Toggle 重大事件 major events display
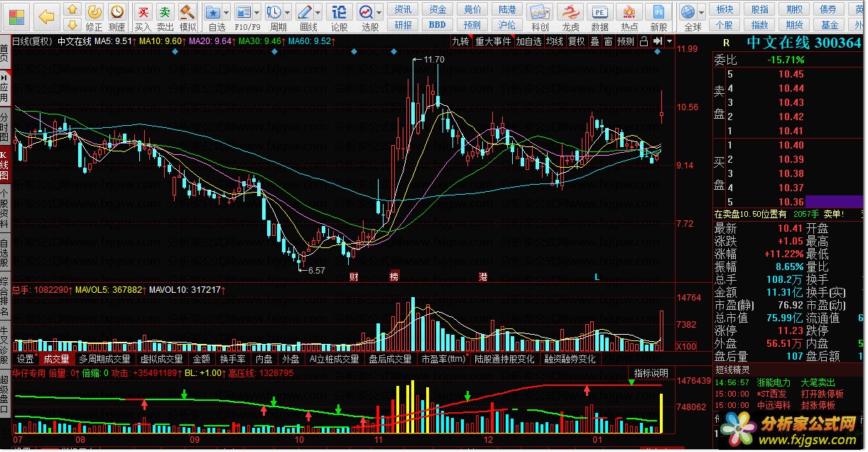 tap(493, 41)
